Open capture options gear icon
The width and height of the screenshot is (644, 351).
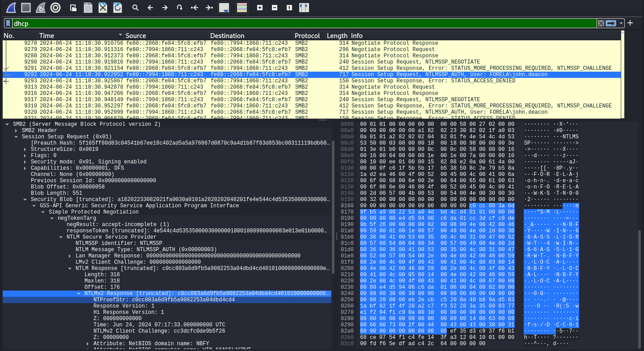click(55, 8)
